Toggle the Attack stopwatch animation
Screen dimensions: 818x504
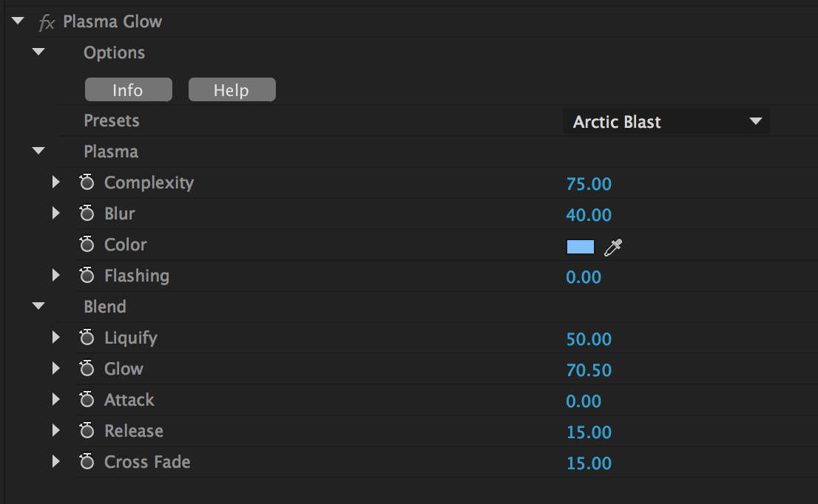pyautogui.click(x=87, y=400)
